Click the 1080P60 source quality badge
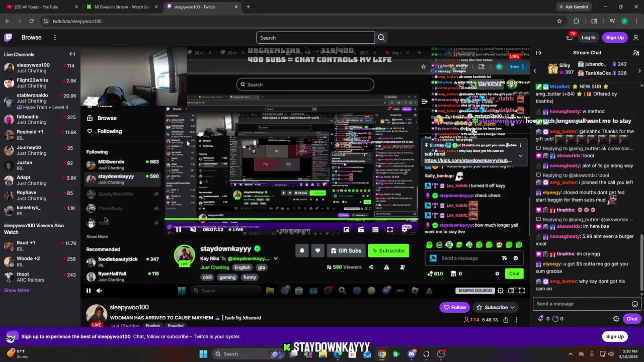This screenshot has width=644, height=362. (474, 291)
